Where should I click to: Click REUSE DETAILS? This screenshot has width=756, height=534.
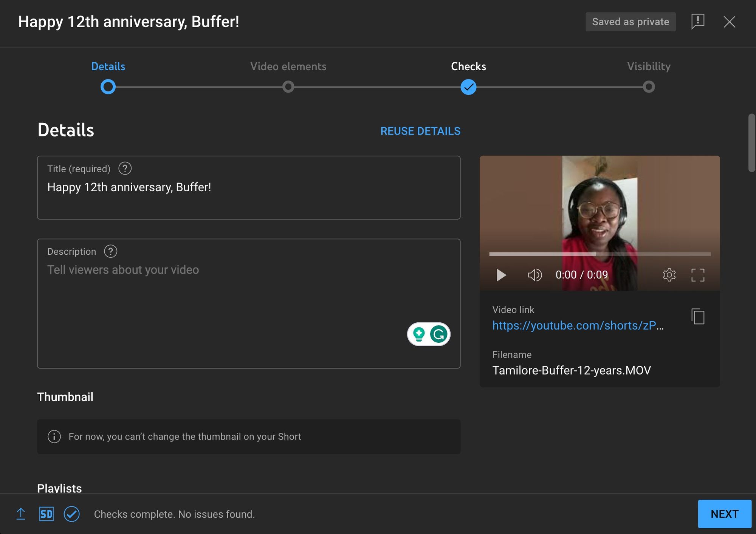(x=420, y=131)
